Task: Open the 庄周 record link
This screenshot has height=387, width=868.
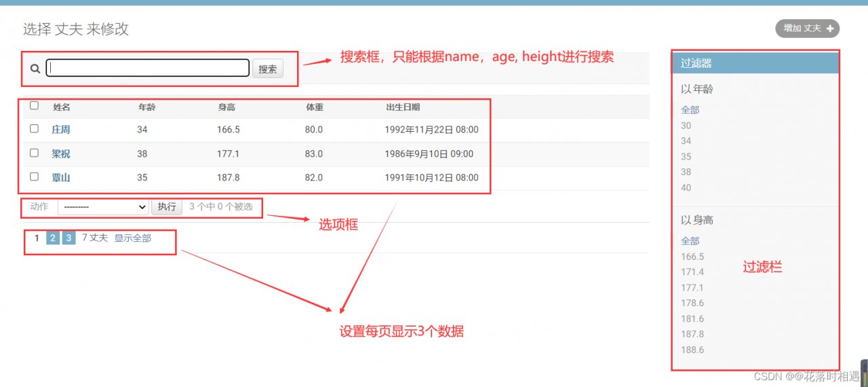Action: coord(61,130)
